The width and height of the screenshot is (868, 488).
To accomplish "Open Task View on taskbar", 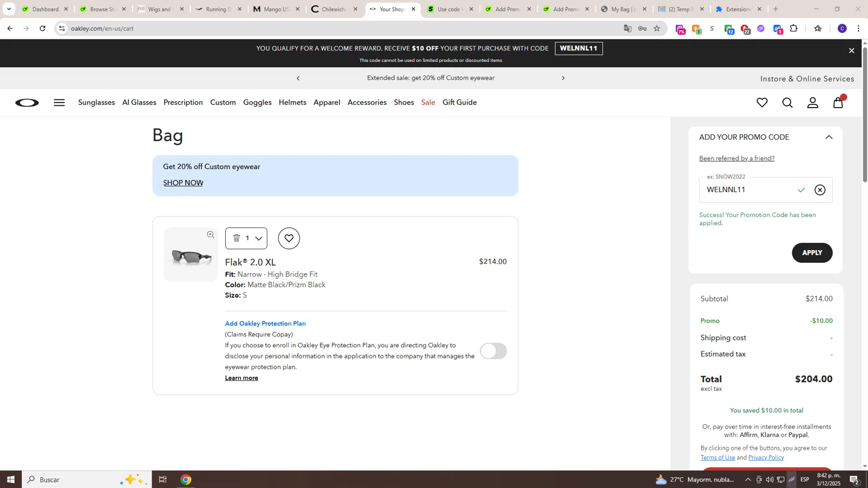I will click(163, 479).
